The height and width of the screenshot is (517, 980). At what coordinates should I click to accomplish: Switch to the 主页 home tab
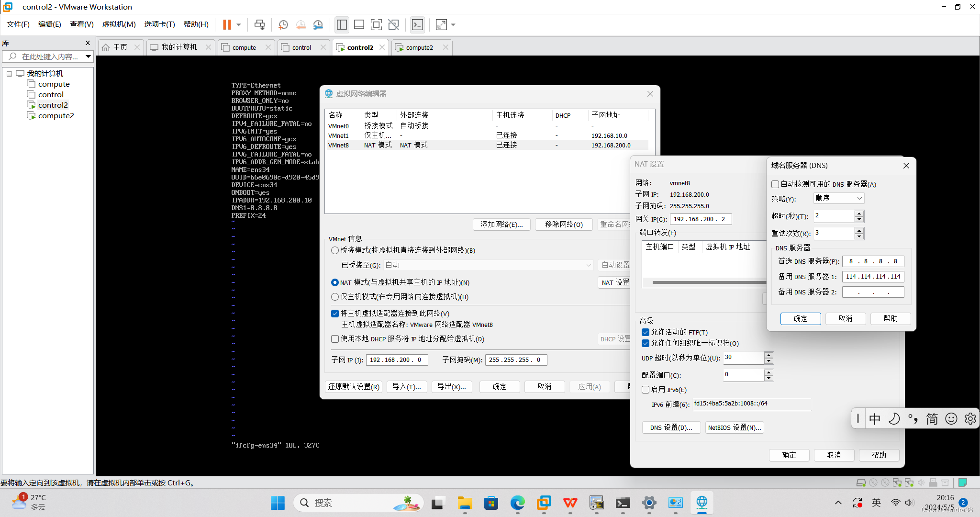click(120, 47)
